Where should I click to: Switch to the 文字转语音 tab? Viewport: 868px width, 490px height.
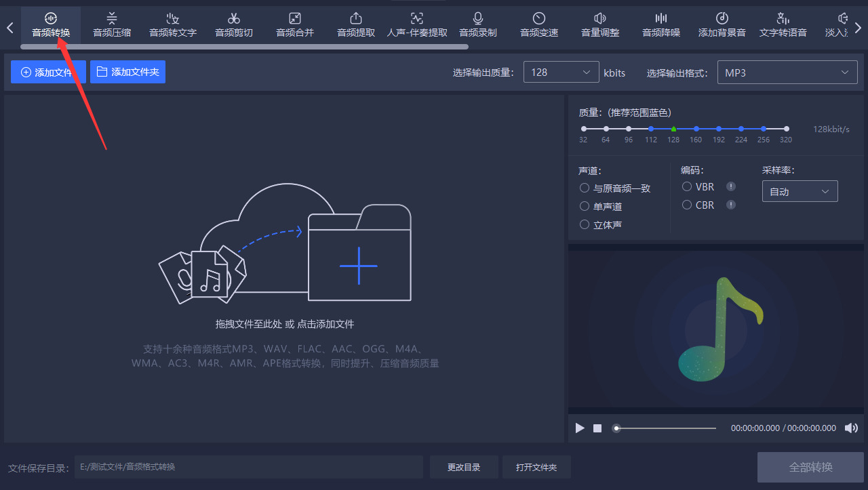pos(783,24)
